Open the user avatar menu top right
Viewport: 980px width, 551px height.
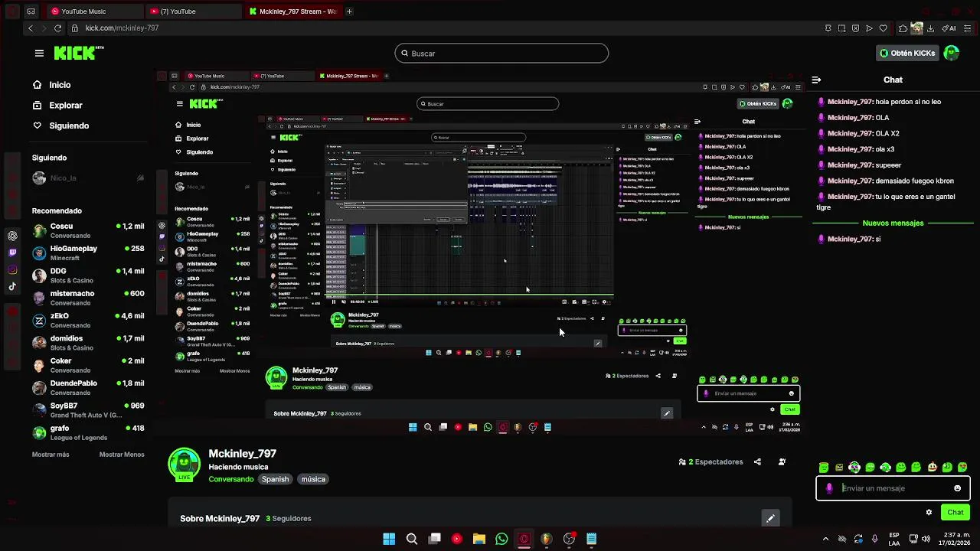952,53
